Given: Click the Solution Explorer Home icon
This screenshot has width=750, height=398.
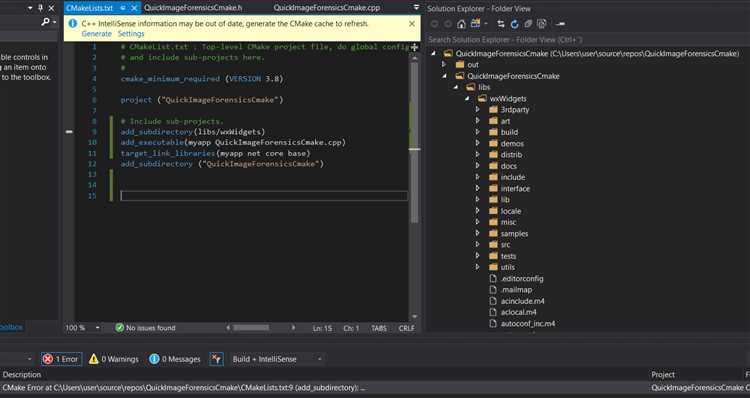Looking at the screenshot, I should [461, 24].
